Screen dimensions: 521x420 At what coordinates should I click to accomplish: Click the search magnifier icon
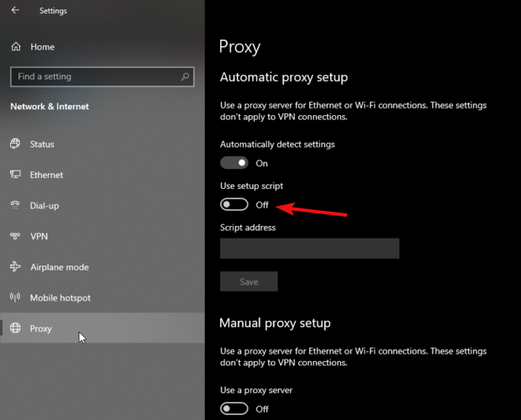click(x=186, y=76)
